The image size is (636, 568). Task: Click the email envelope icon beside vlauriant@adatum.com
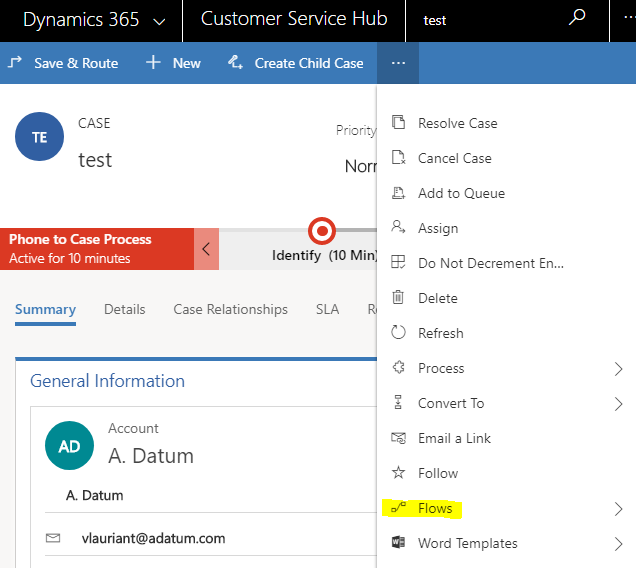pyautogui.click(x=53, y=538)
